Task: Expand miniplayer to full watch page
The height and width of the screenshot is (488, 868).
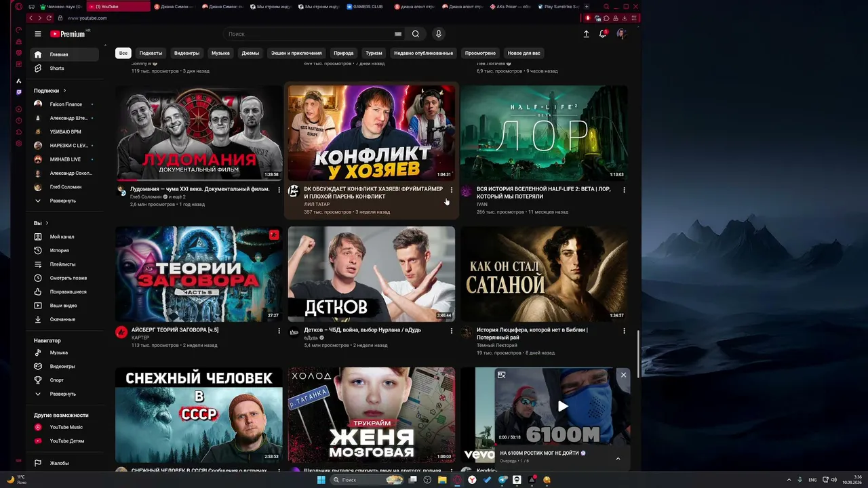Action: (501, 375)
